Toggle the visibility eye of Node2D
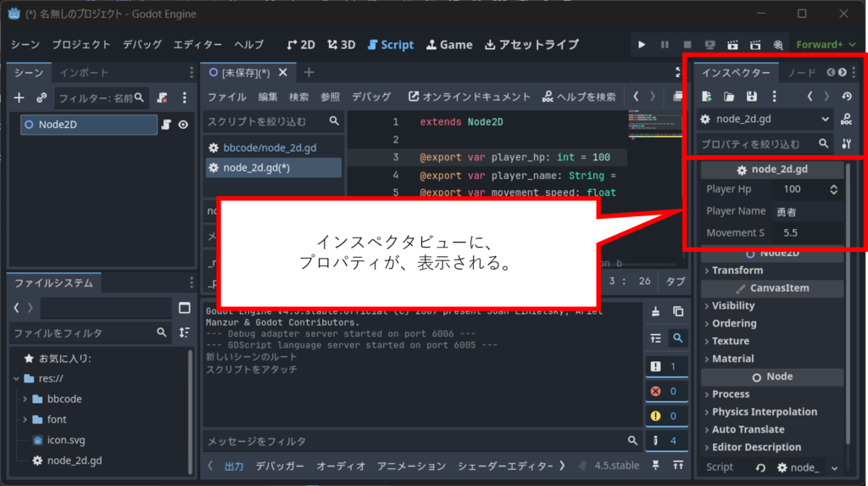The height and width of the screenshot is (486, 868). [x=183, y=125]
